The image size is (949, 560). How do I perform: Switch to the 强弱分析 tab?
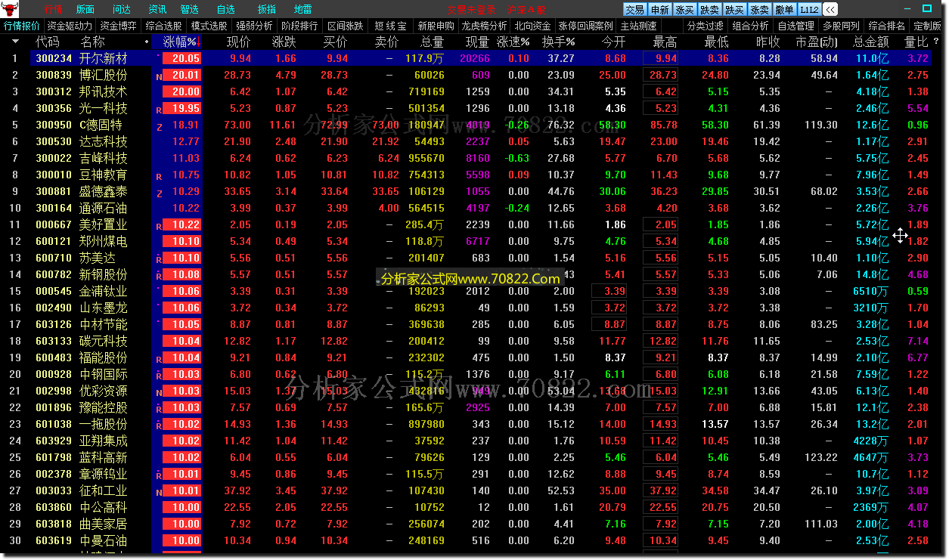pyautogui.click(x=255, y=26)
